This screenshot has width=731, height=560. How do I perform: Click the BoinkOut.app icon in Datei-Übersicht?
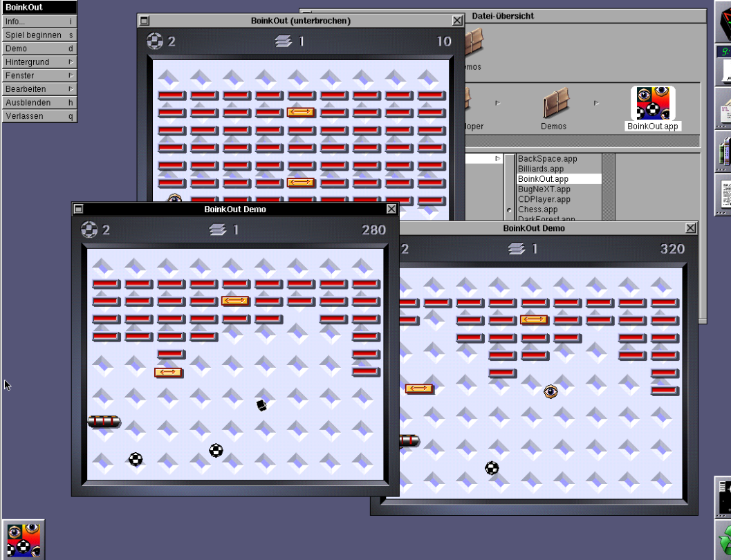[x=653, y=104]
